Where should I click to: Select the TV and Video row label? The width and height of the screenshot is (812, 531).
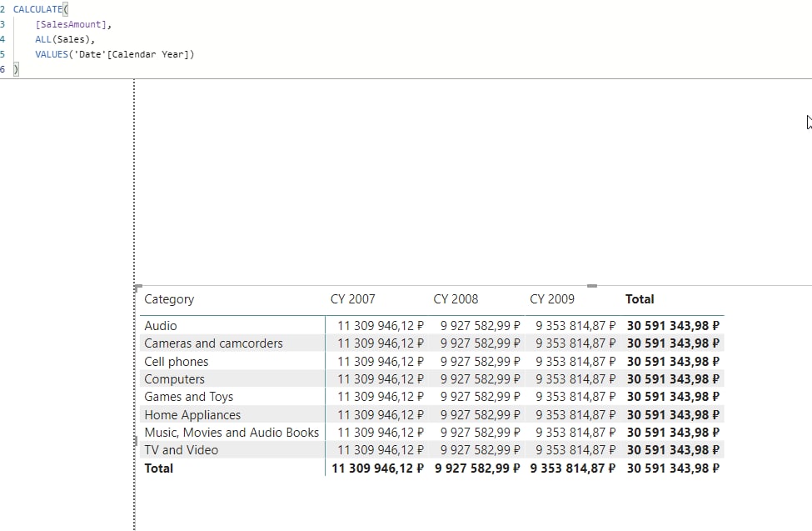click(x=182, y=450)
